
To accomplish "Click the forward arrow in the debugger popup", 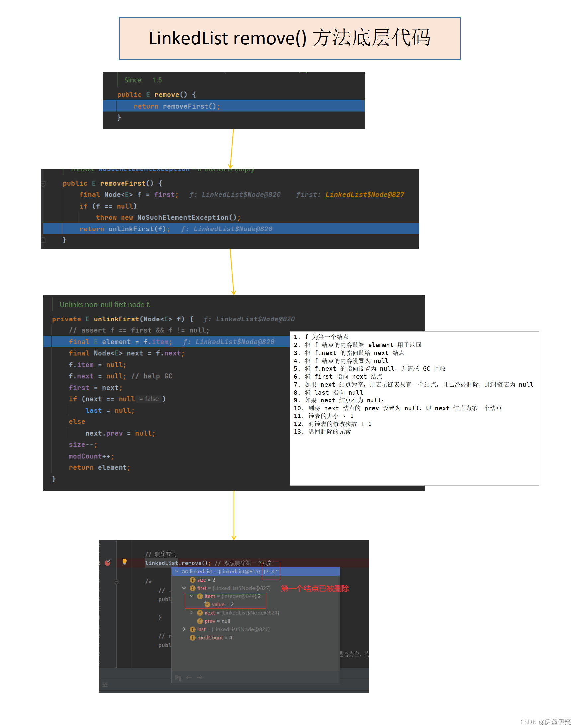I will (x=200, y=677).
